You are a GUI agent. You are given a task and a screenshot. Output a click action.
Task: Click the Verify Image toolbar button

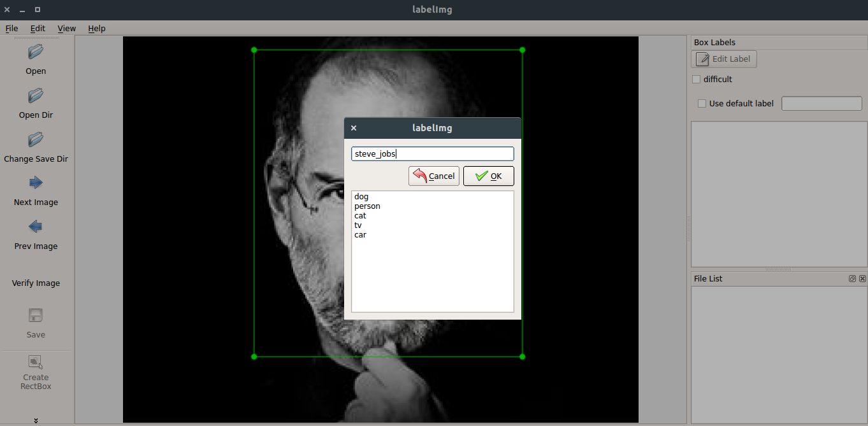coord(36,283)
